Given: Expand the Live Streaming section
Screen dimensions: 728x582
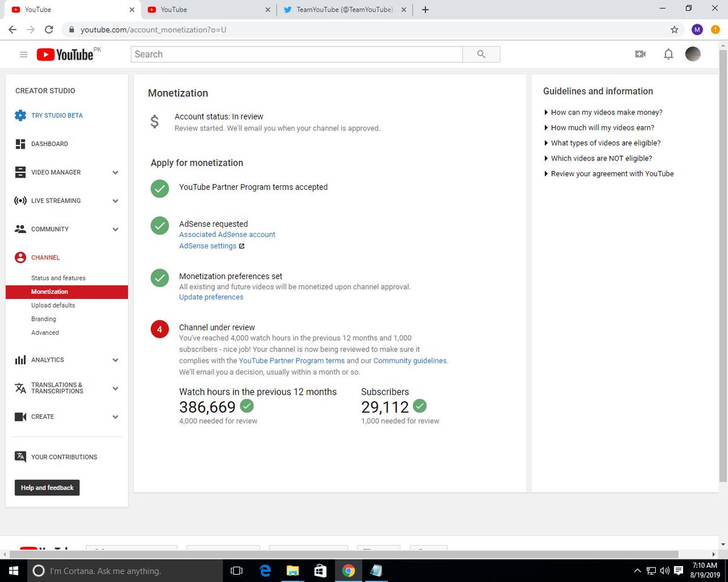Looking at the screenshot, I should point(115,201).
